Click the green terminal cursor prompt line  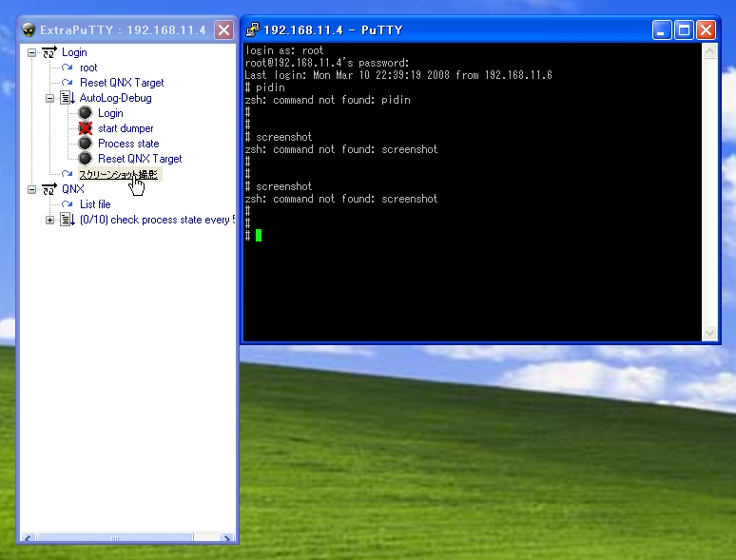pos(254,236)
